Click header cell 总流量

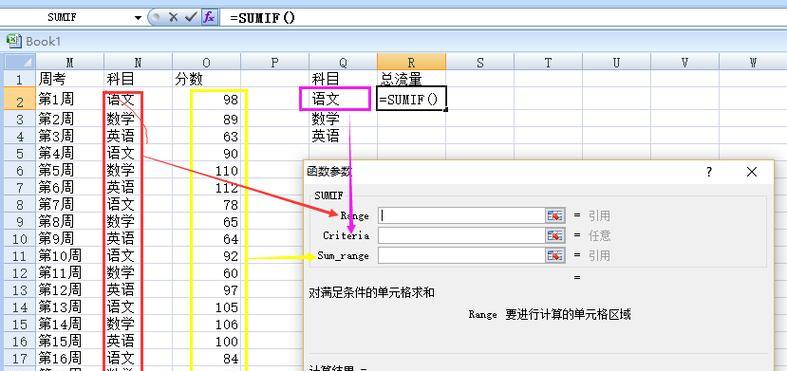tap(411, 79)
